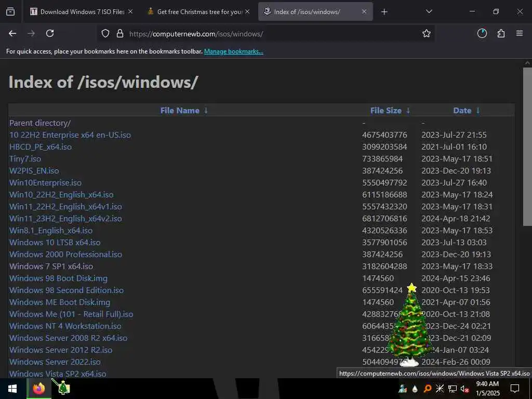Click the muted volume tray icon
The width and height of the screenshot is (532, 399).
(x=464, y=389)
